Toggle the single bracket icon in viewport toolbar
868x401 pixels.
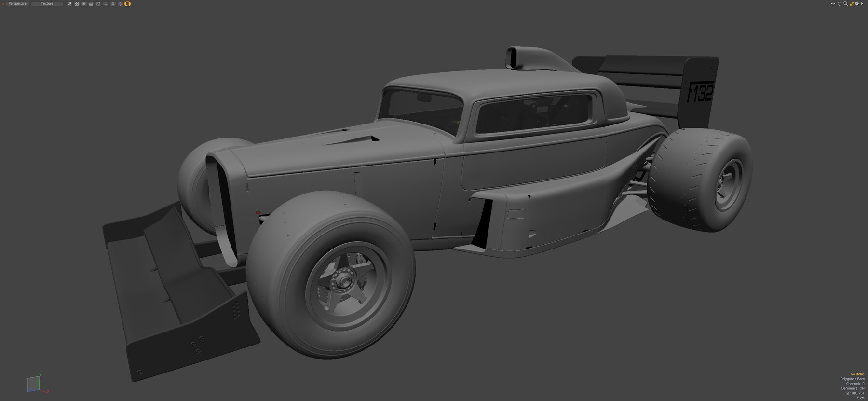point(120,4)
